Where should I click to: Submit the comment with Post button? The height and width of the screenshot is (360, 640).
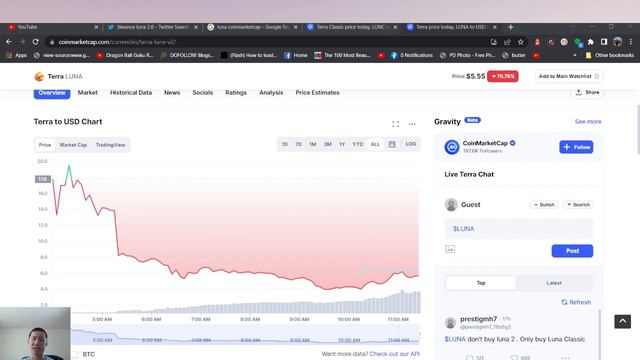(x=572, y=251)
